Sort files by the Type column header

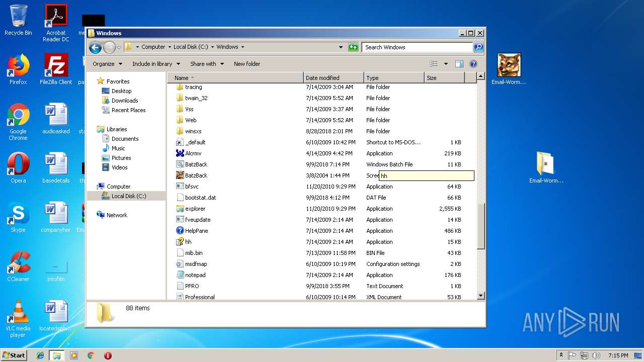click(x=394, y=78)
